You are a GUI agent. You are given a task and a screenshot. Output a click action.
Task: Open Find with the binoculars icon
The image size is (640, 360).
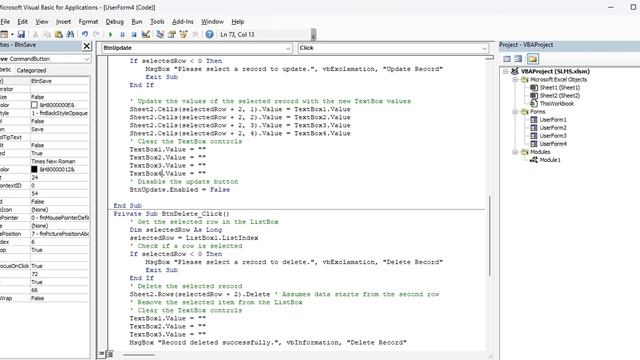click(x=70, y=35)
